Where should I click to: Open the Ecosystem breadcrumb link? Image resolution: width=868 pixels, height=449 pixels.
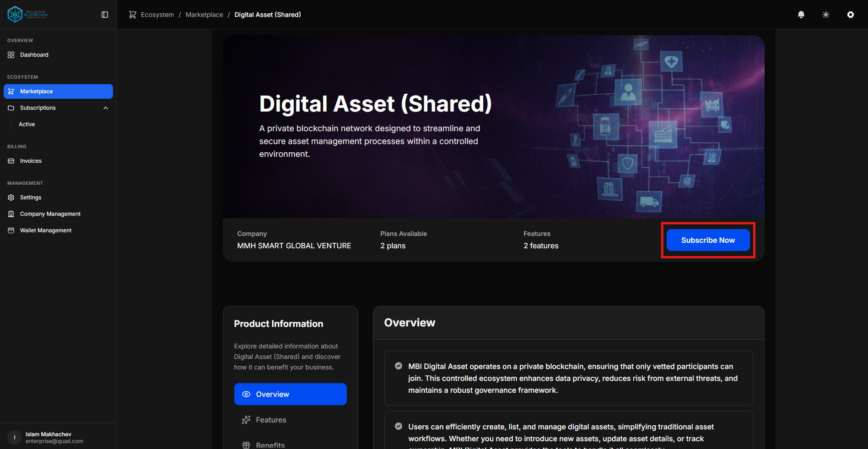[x=156, y=14]
